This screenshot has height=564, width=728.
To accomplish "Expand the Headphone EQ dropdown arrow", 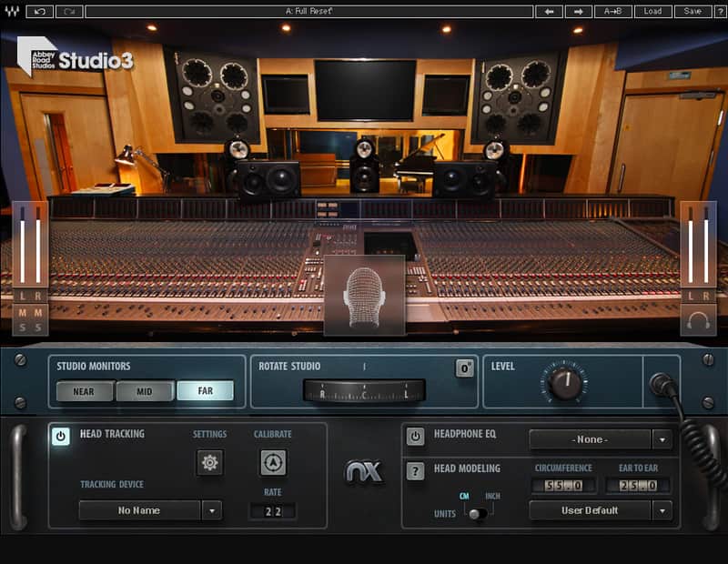I will click(x=662, y=439).
